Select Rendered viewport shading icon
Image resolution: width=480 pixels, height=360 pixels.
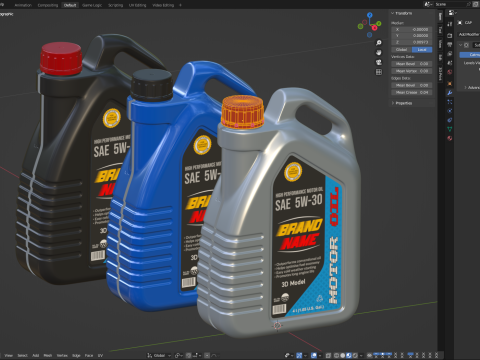[355, 355]
